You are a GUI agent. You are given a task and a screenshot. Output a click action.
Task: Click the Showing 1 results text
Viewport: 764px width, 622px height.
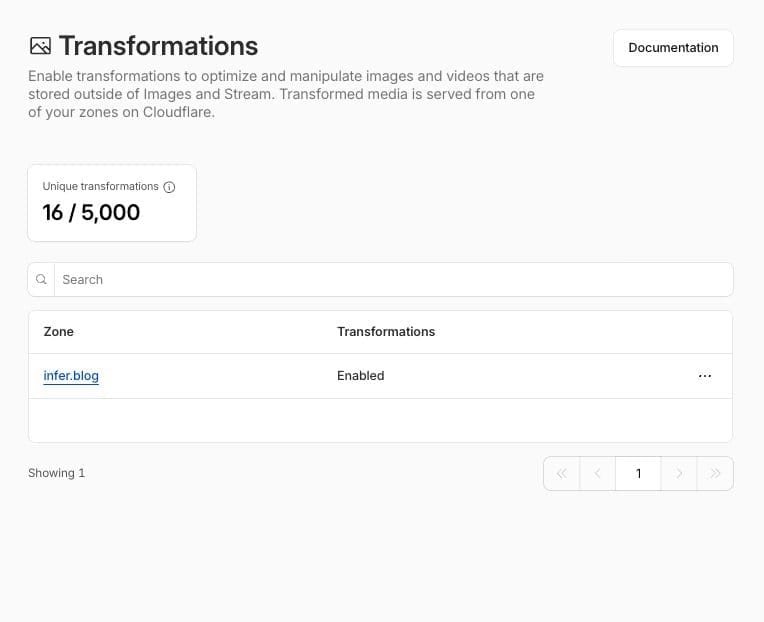(x=57, y=473)
